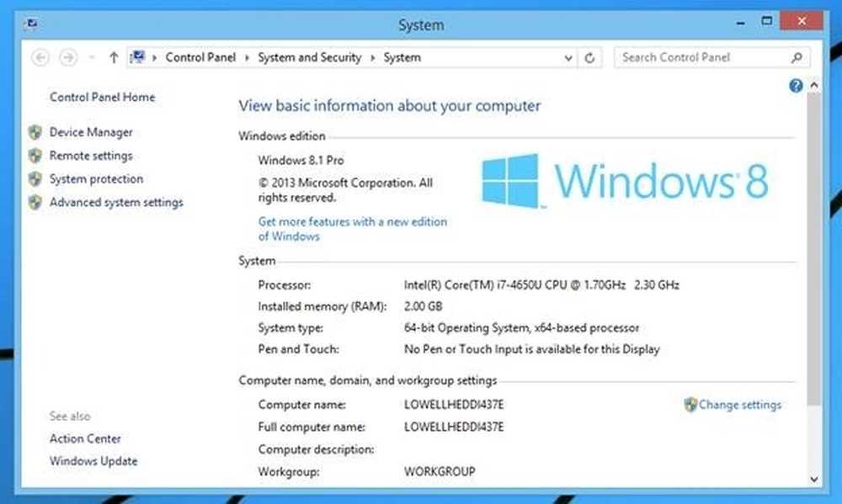Open Remote settings
842x504 pixels.
[91, 156]
